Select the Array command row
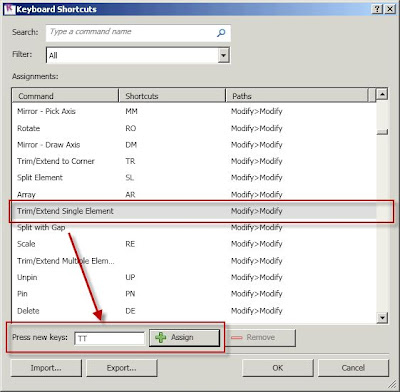Viewport: 400px width, 392px height. pyautogui.click(x=194, y=194)
